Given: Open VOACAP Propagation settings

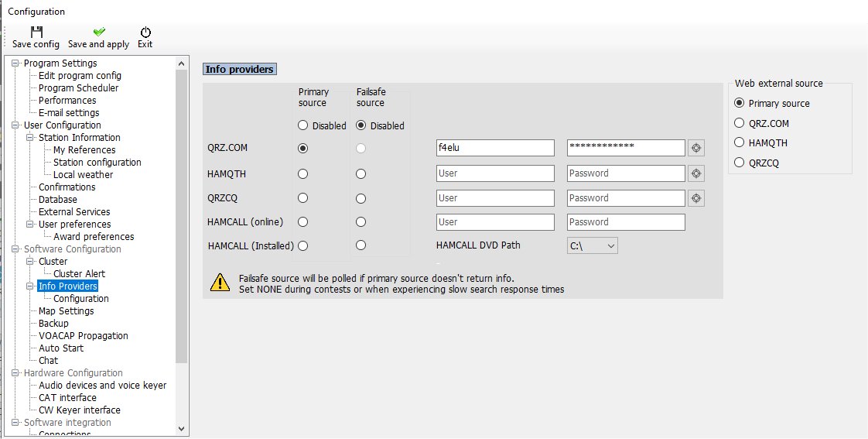Looking at the screenshot, I should 83,336.
